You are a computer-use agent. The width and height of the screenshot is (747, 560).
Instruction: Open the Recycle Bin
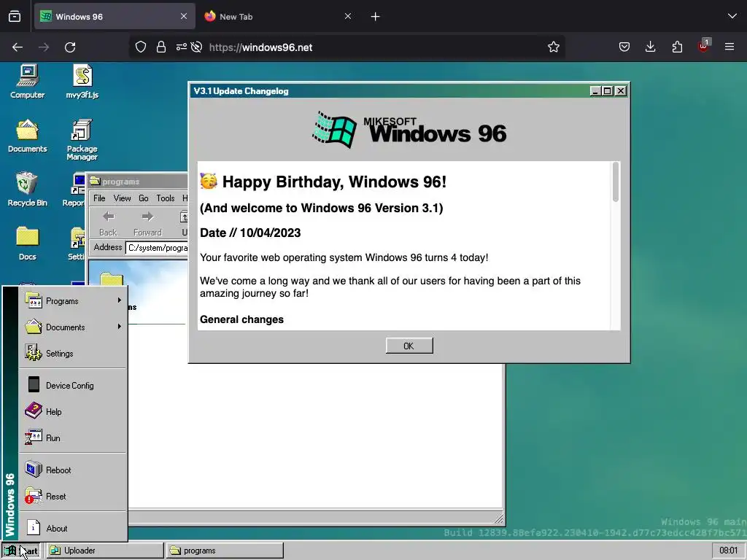27,189
